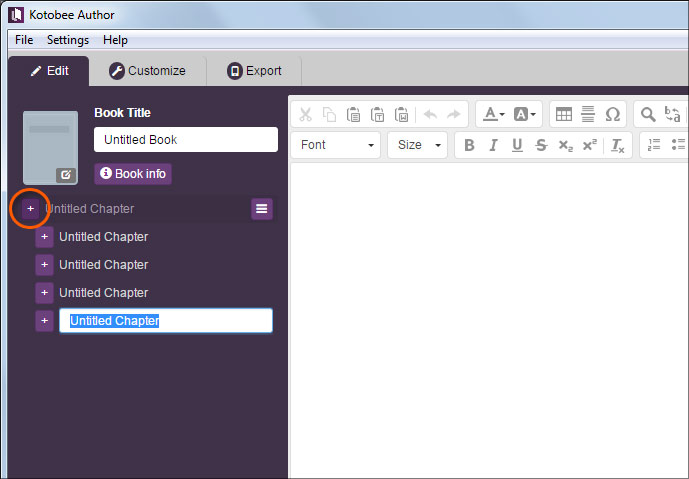The height and width of the screenshot is (479, 689).
Task: Switch to the Export tab
Action: point(254,71)
